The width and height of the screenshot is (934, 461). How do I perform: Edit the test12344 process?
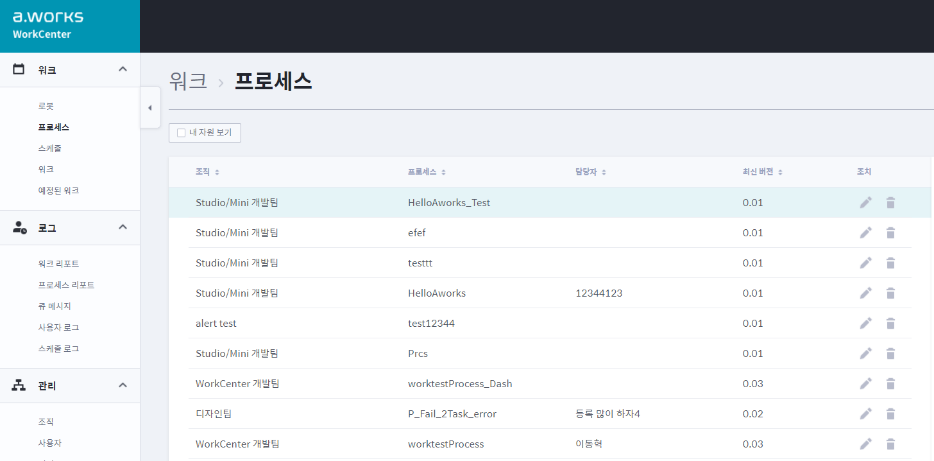click(865, 323)
